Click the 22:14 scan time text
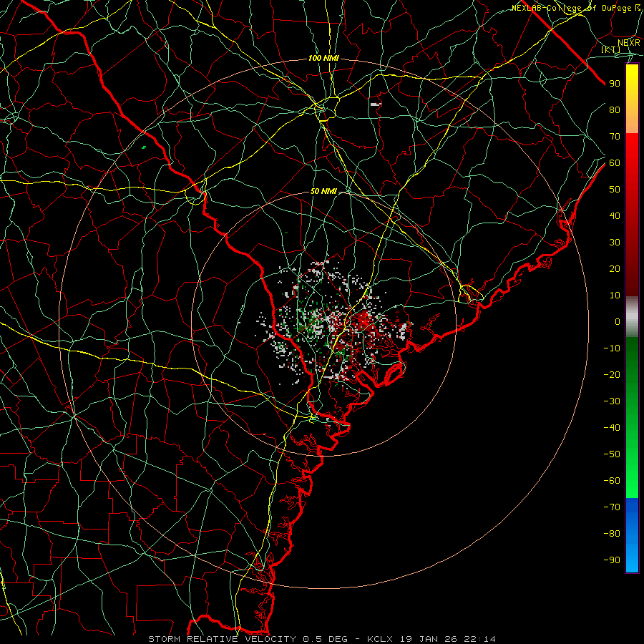The height and width of the screenshot is (644, 644). 479,639
